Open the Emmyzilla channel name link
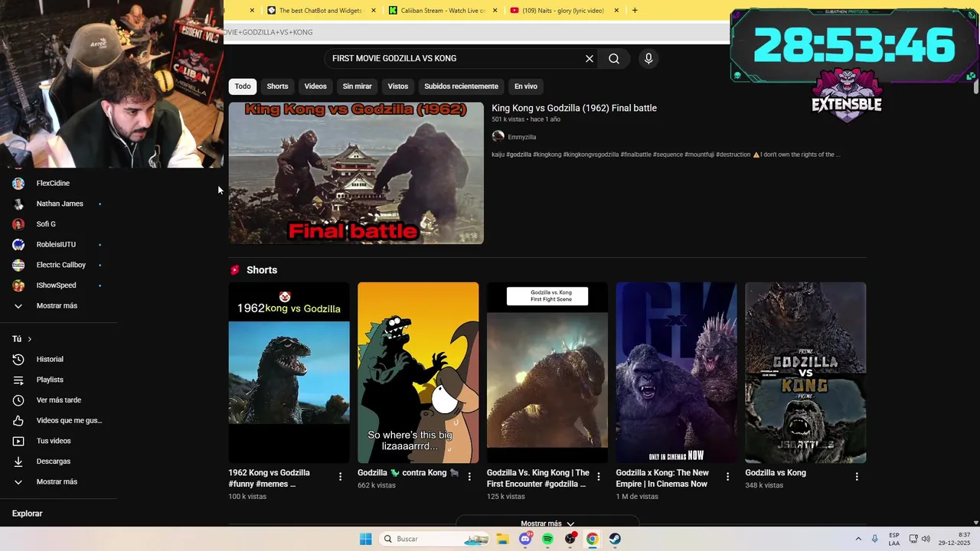The height and width of the screenshot is (551, 980). pyautogui.click(x=522, y=137)
